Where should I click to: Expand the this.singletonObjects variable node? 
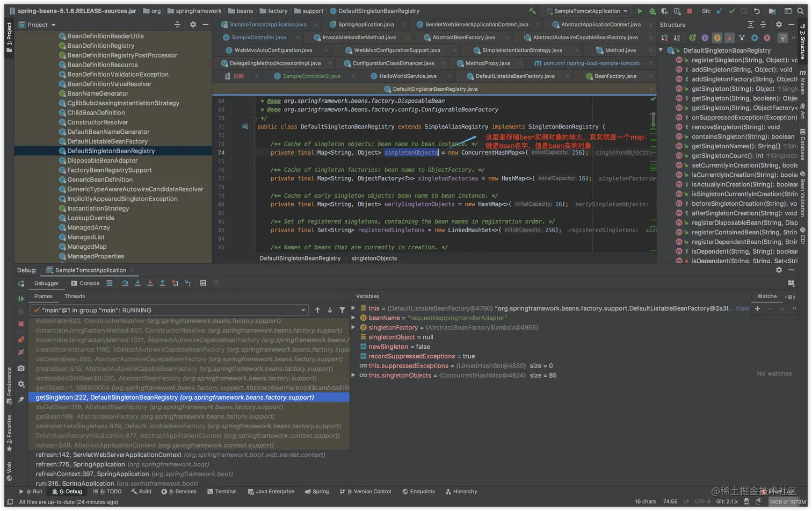click(353, 376)
